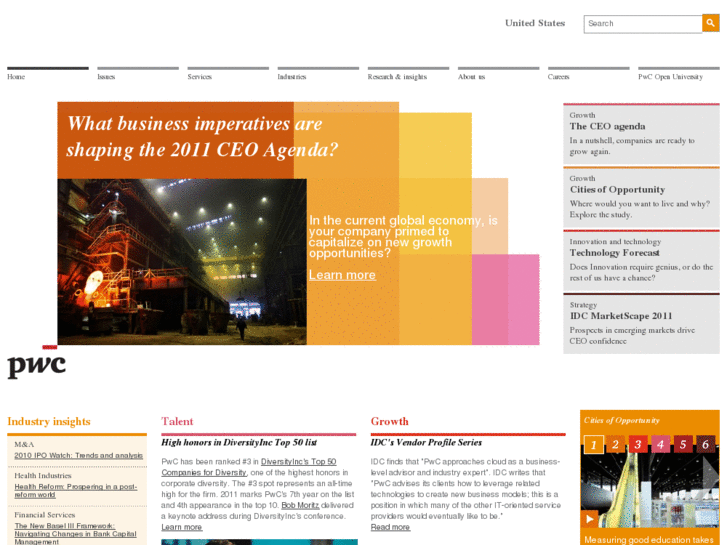Image resolution: width=727 pixels, height=545 pixels.
Task: Click the Health Industries category label
Action: (43, 475)
